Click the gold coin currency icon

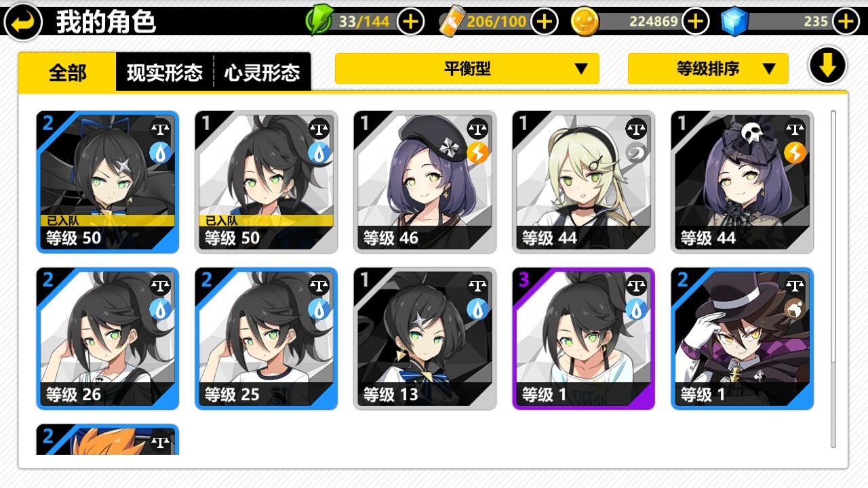click(x=585, y=22)
